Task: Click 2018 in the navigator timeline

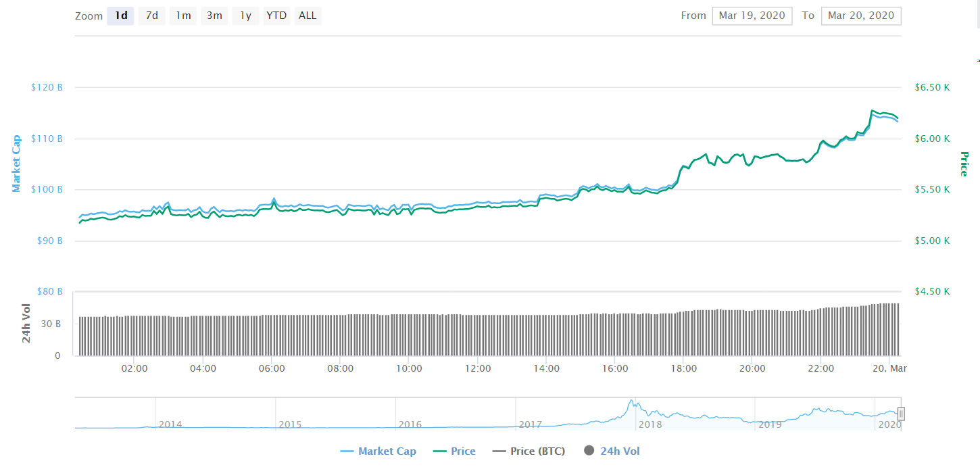Action: click(x=650, y=424)
